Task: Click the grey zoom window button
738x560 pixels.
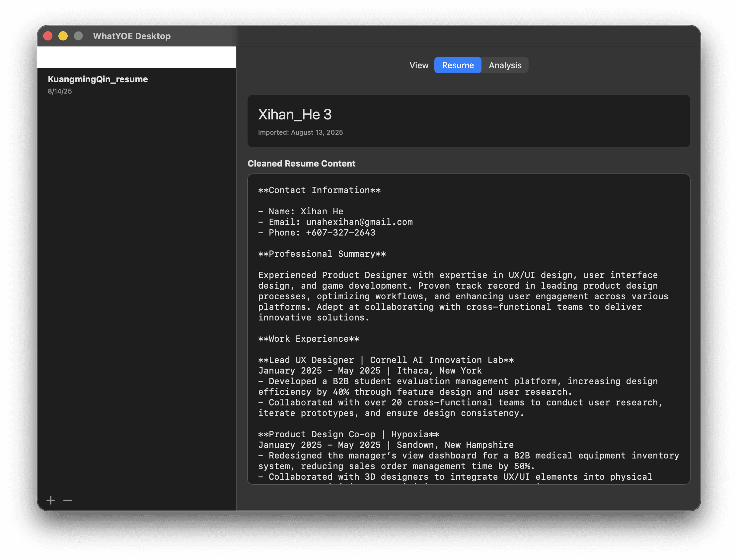Action: (x=78, y=36)
